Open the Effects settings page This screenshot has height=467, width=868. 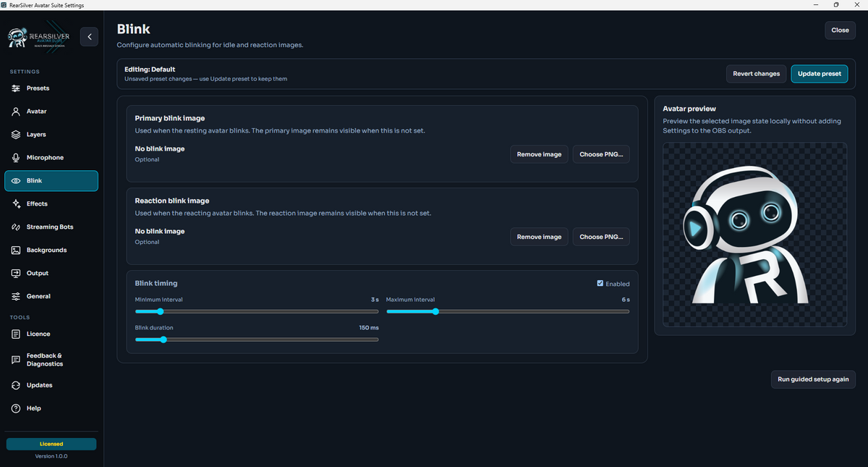(x=51, y=204)
